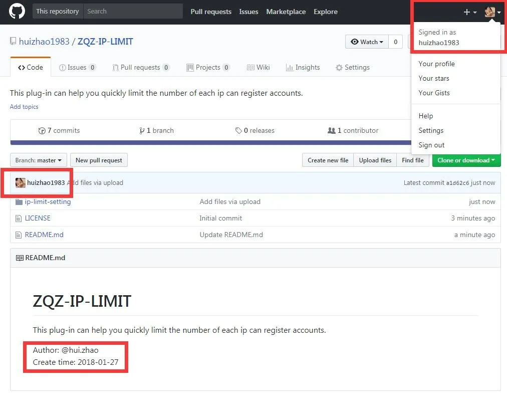Open 'Add files via upload' message in ip-limit-setting row
The width and height of the screenshot is (507, 420).
point(230,201)
